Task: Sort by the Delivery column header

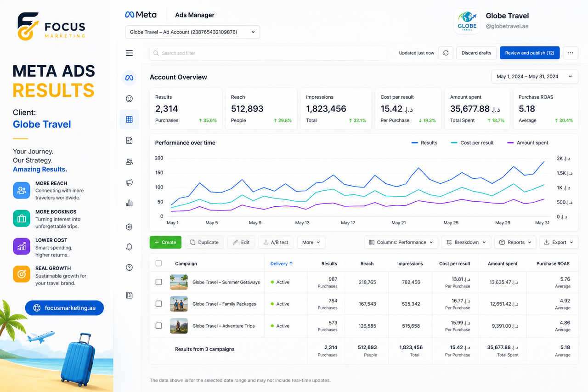Action: tap(282, 264)
